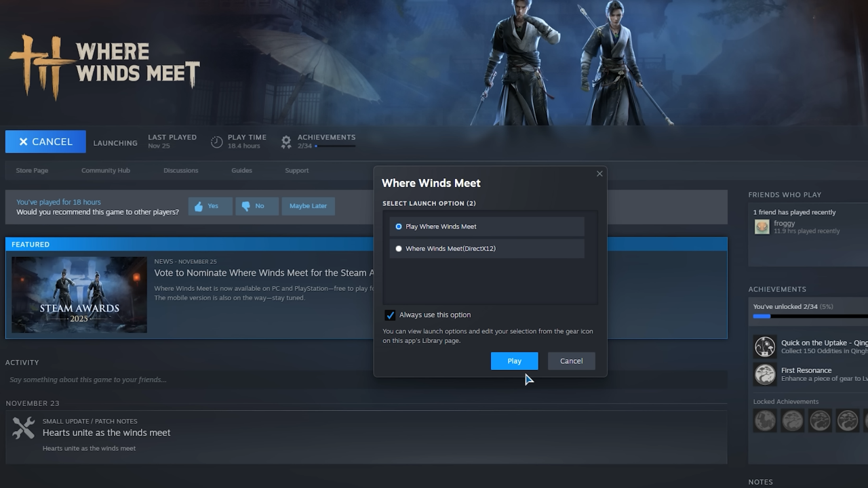This screenshot has height=488, width=868.
Task: Click the patch notes wrench icon
Action: coord(24,428)
